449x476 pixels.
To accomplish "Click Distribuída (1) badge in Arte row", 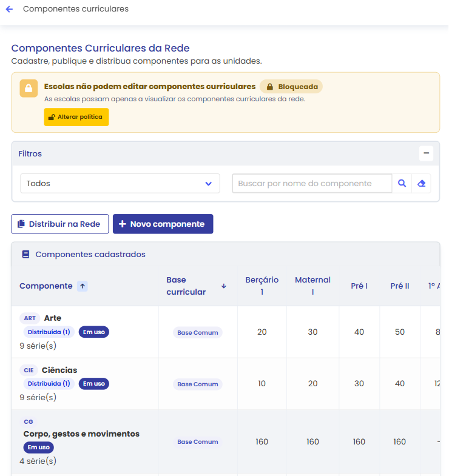I will point(49,332).
